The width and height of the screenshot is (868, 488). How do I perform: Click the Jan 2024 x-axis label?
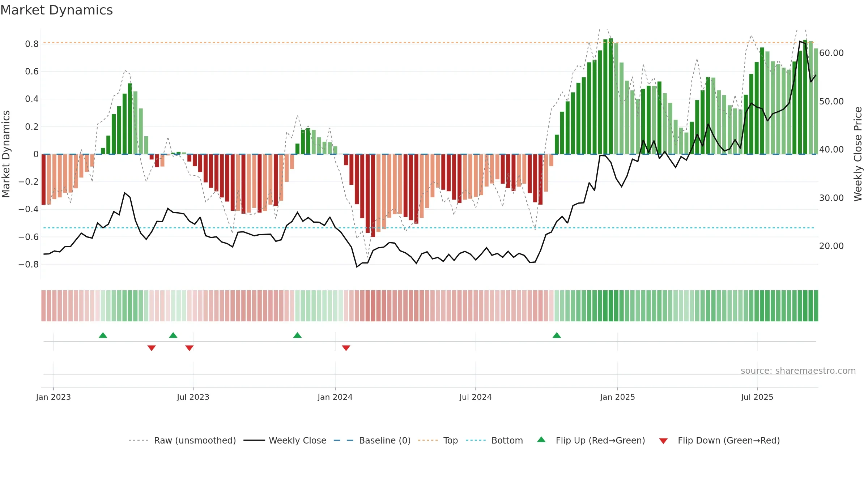point(335,397)
